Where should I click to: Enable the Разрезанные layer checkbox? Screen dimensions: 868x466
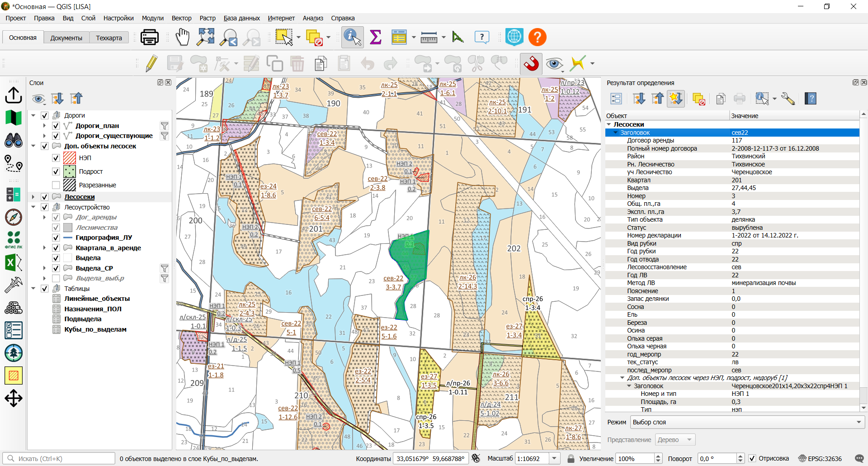tap(56, 185)
